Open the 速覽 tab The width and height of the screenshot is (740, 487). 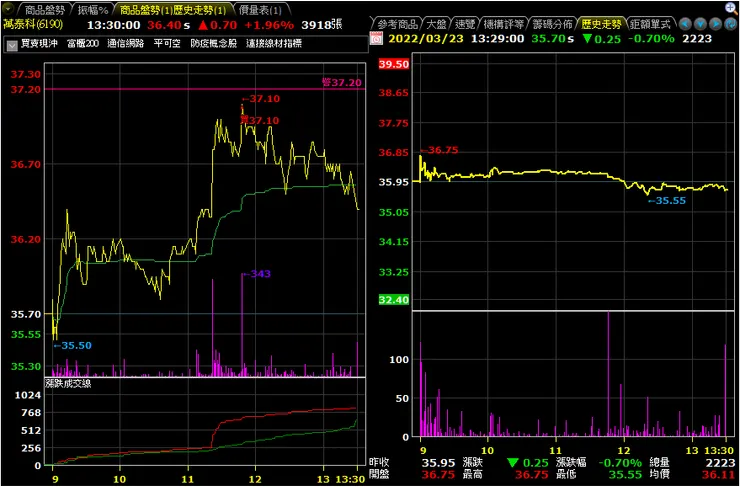[x=466, y=24]
